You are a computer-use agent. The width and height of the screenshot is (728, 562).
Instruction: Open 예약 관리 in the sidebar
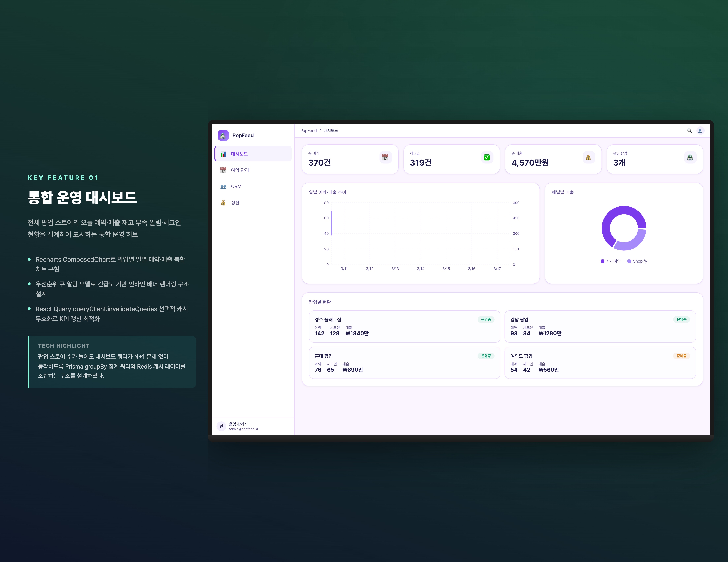click(x=240, y=170)
